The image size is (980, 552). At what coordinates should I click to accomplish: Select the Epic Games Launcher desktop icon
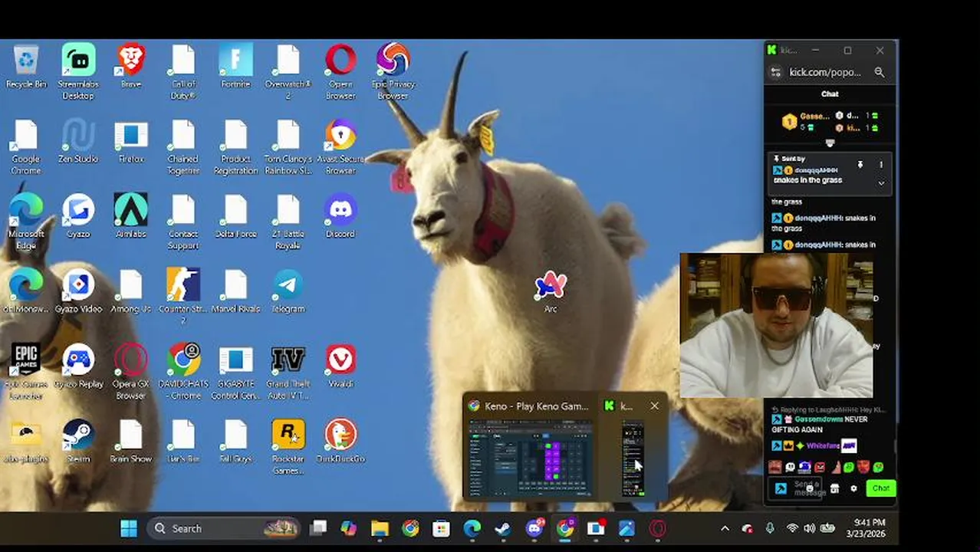(26, 373)
